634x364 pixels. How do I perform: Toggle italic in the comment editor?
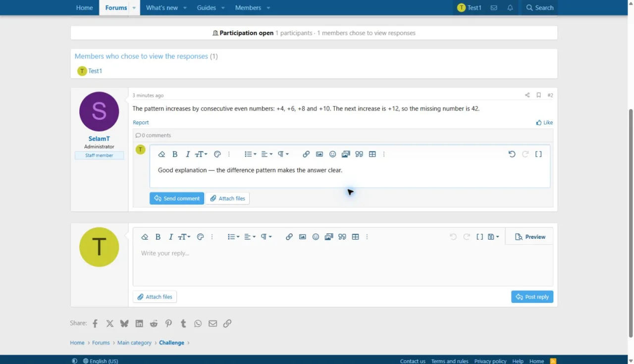point(188,155)
